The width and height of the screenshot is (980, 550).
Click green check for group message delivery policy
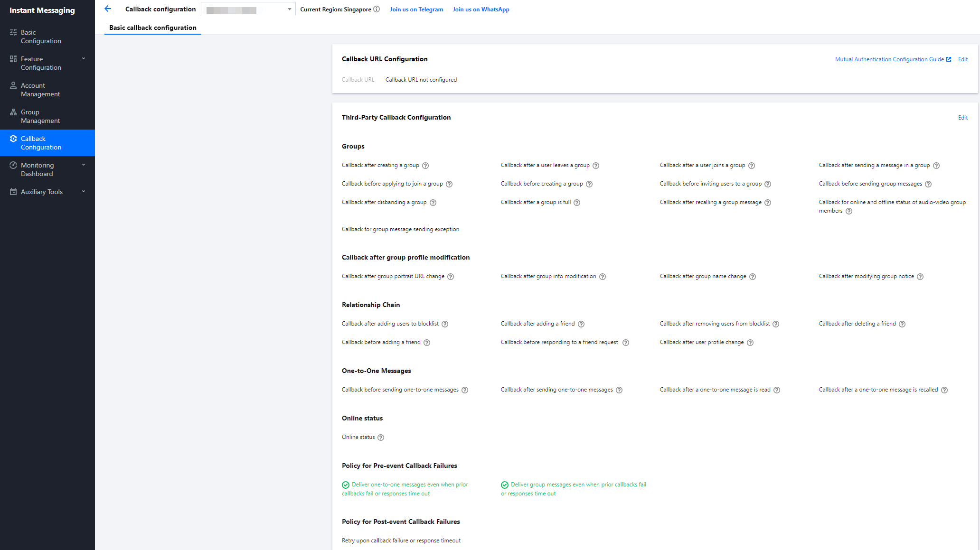click(505, 485)
